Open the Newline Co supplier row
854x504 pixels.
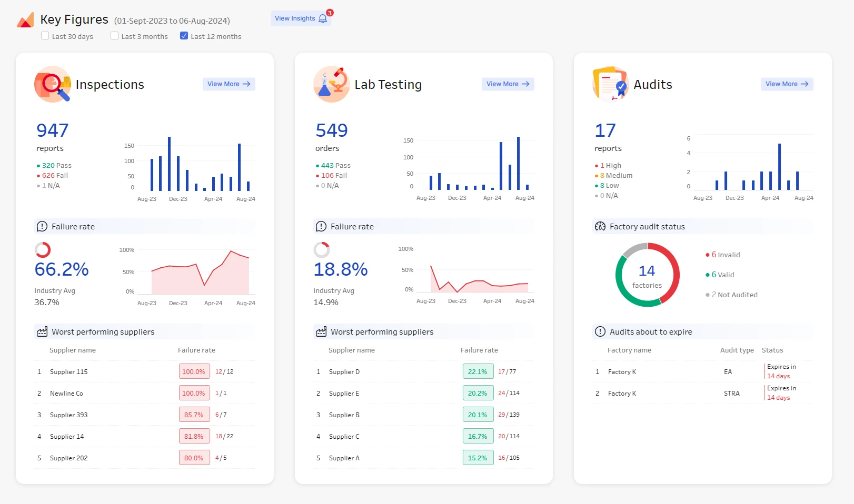click(145, 394)
